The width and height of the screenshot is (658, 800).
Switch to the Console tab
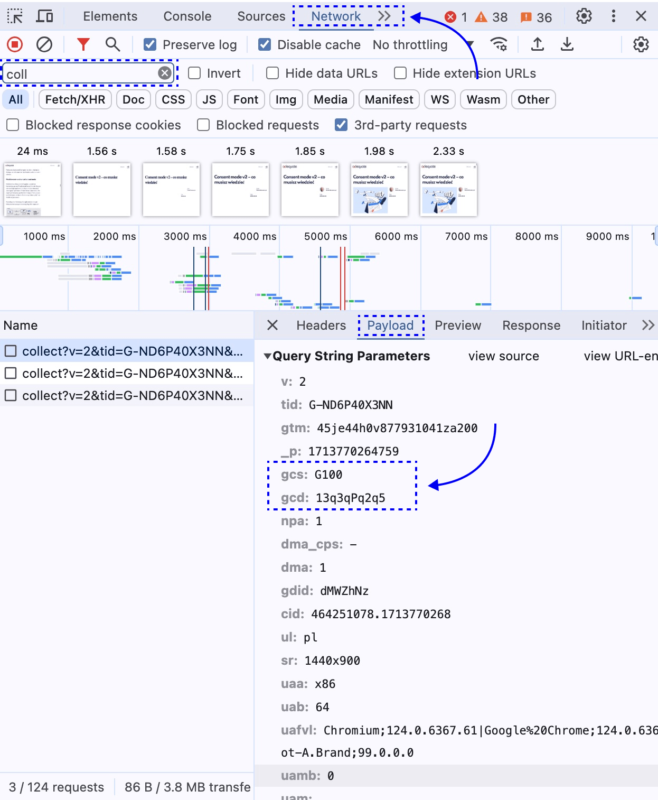click(x=187, y=16)
